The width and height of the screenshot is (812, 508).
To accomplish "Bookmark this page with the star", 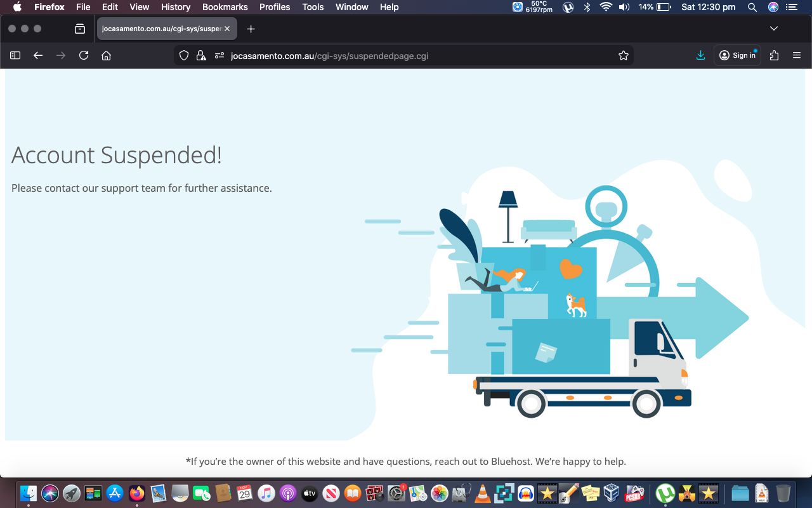I will [624, 56].
